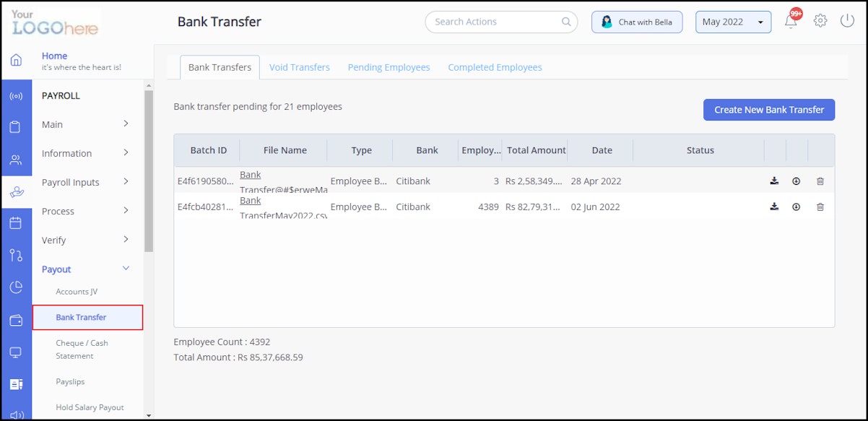Delete the second batch via trash icon
868x421 pixels.
pos(820,207)
